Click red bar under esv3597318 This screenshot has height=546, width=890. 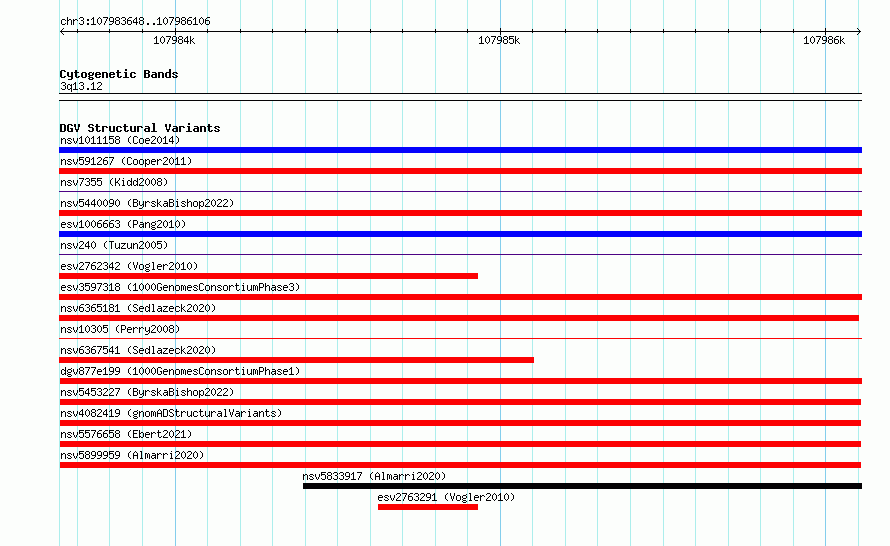pyautogui.click(x=460, y=297)
